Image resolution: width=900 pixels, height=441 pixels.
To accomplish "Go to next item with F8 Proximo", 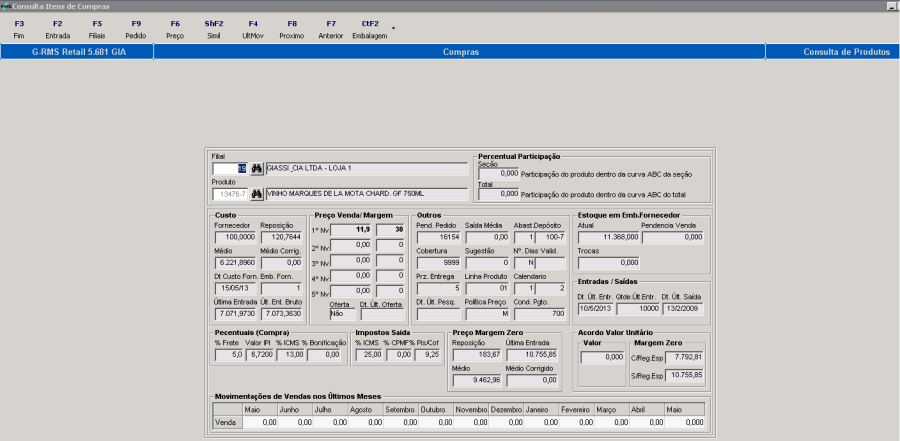I will tap(292, 28).
